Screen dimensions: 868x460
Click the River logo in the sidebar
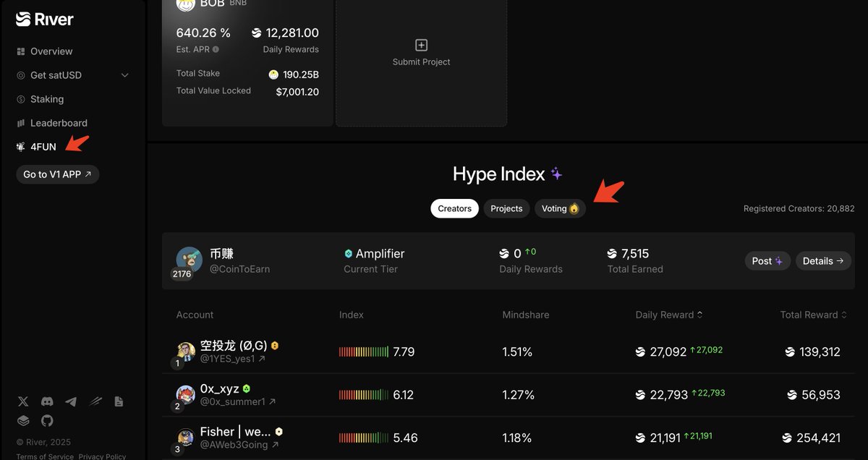(x=45, y=19)
